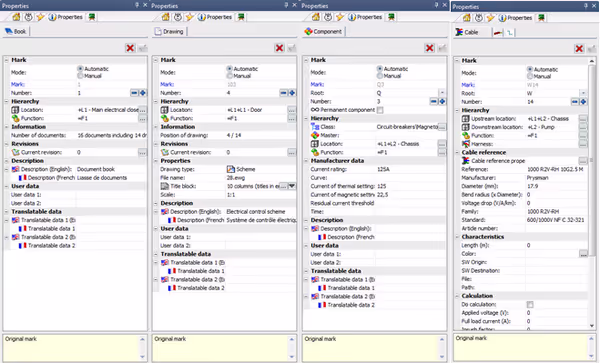Click browse button for Location in Book panel

click(x=142, y=110)
